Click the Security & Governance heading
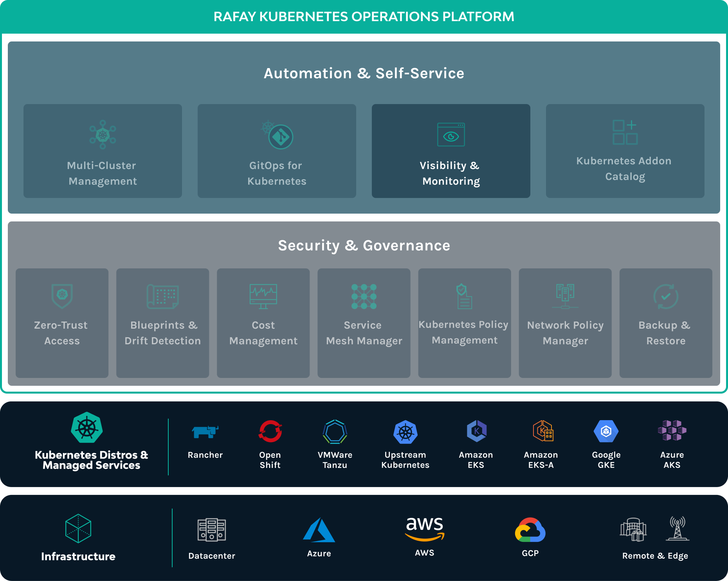Viewport: 728px width, 581px height. (x=364, y=246)
